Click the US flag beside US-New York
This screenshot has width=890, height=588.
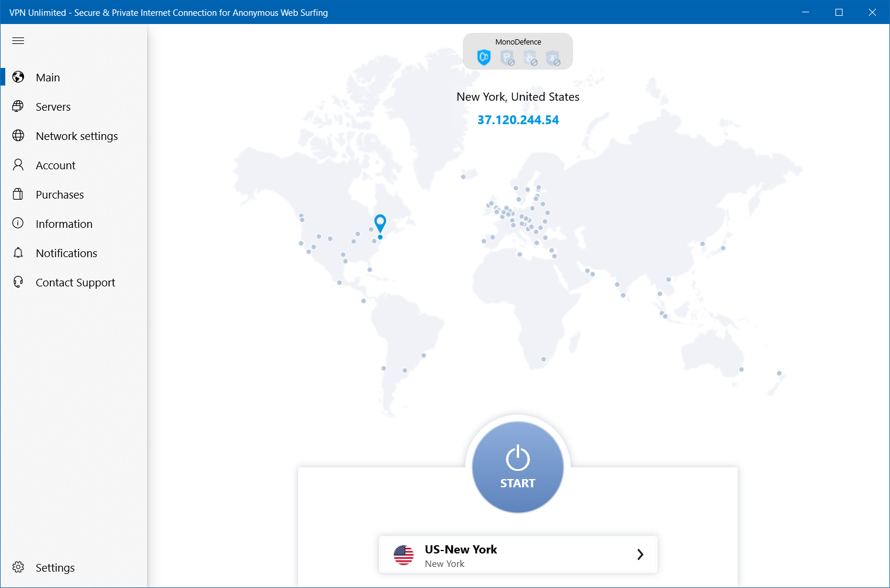403,555
